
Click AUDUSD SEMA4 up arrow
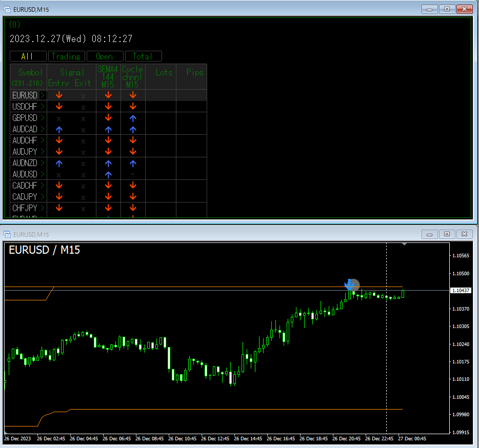(108, 175)
